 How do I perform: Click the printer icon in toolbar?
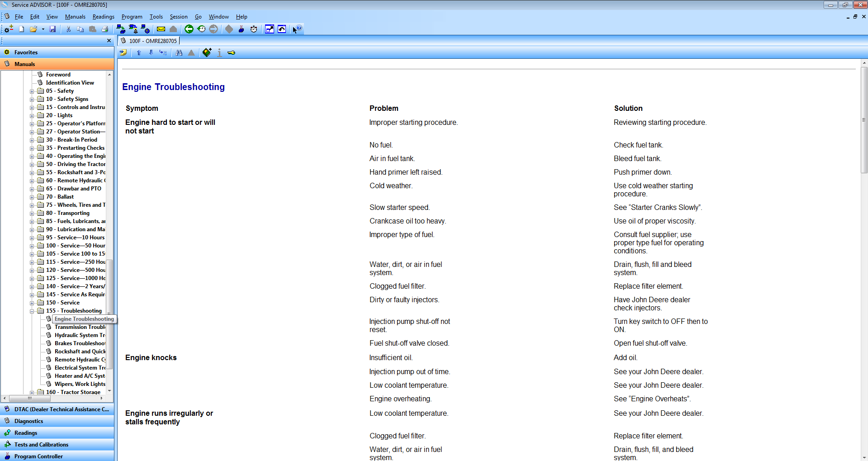[x=105, y=29]
